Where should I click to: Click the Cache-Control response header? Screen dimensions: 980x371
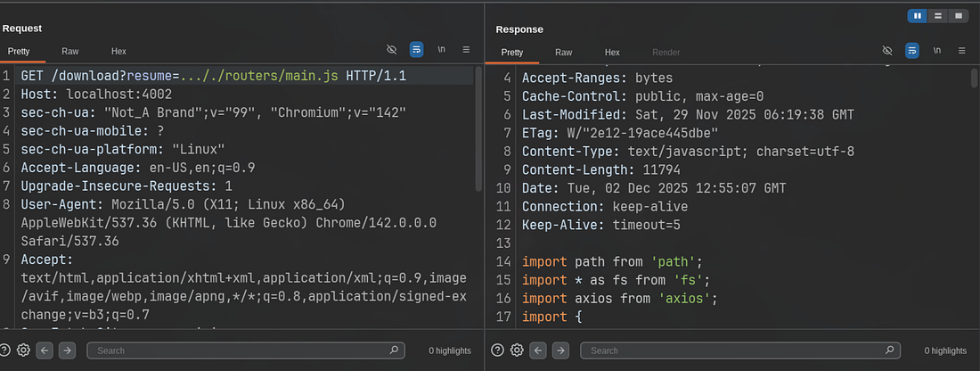tap(643, 97)
